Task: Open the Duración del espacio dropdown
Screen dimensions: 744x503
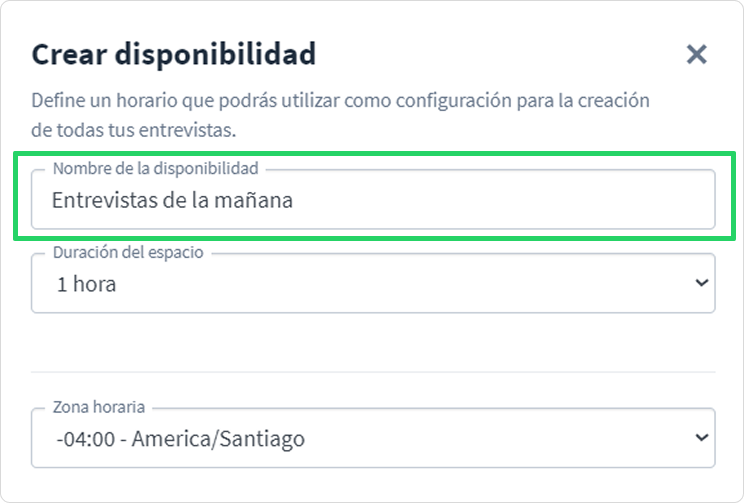Action: pyautogui.click(x=373, y=283)
